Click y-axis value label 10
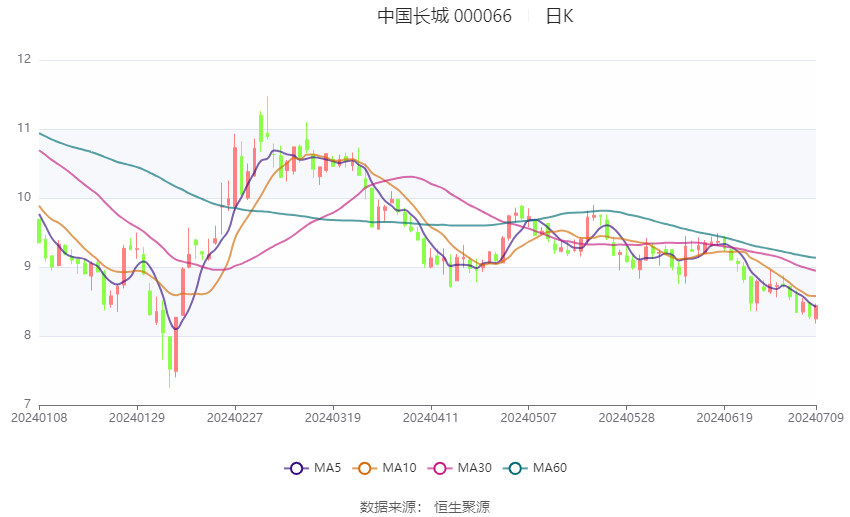The image size is (850, 517). point(24,197)
